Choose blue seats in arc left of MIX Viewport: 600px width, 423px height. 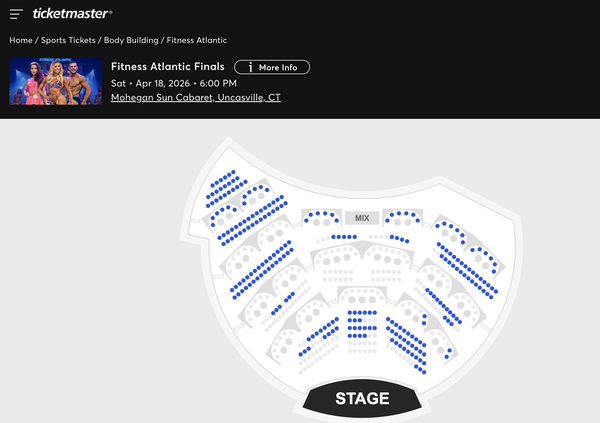click(x=322, y=214)
